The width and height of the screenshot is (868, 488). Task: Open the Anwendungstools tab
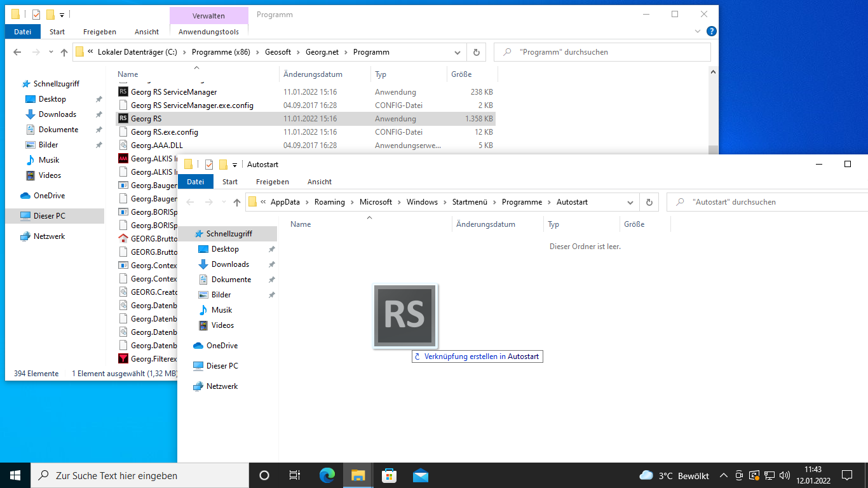tap(209, 32)
